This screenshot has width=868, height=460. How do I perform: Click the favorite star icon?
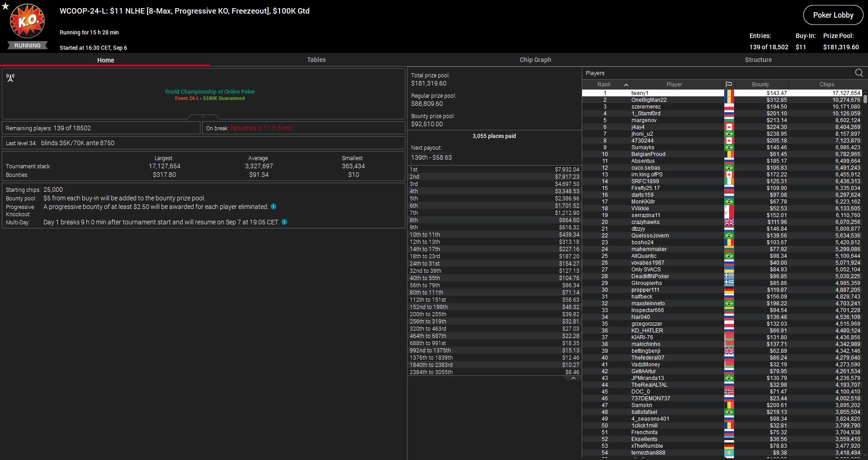pyautogui.click(x=5, y=6)
